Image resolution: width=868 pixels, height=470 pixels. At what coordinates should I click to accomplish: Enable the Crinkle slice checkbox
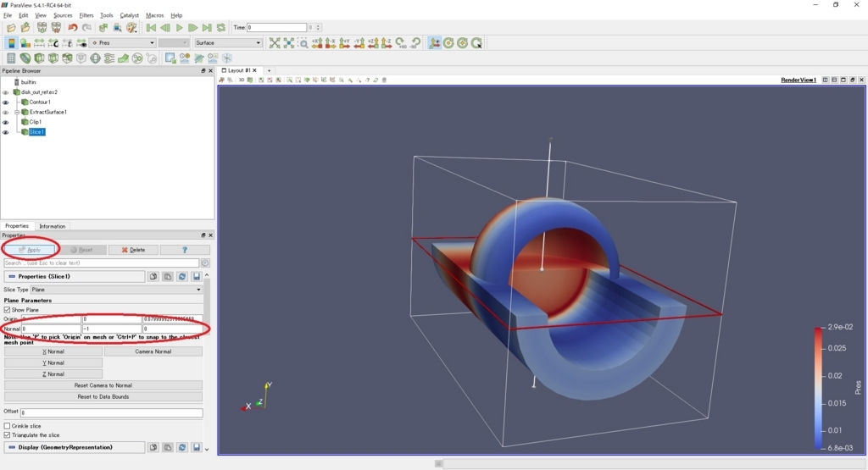[x=7, y=426]
